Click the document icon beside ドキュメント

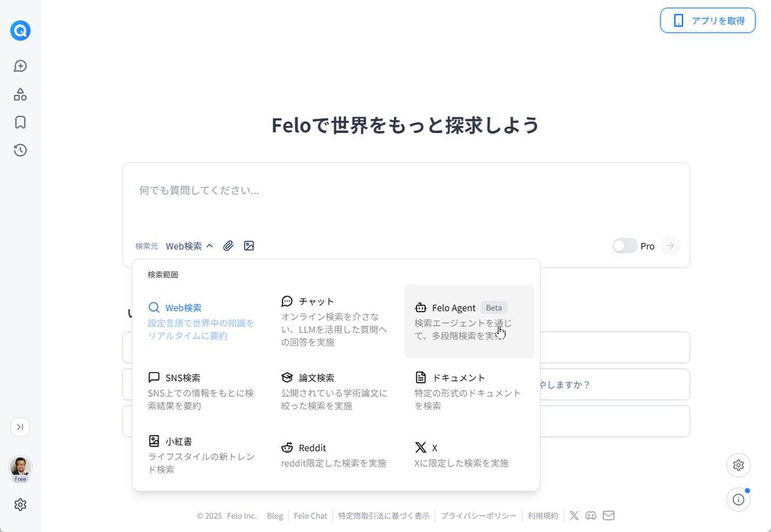point(421,378)
